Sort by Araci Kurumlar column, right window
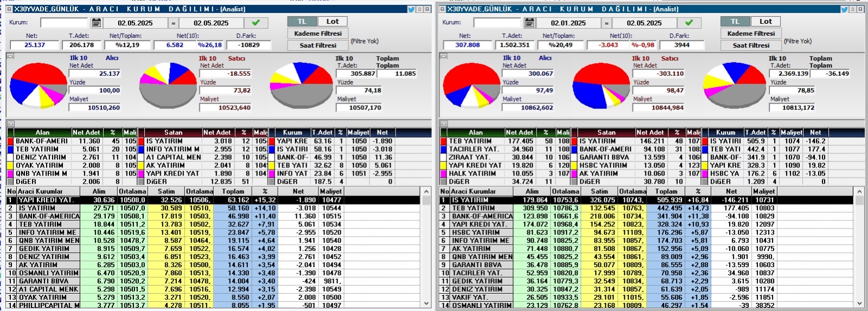The width and height of the screenshot is (868, 311). pos(482,191)
